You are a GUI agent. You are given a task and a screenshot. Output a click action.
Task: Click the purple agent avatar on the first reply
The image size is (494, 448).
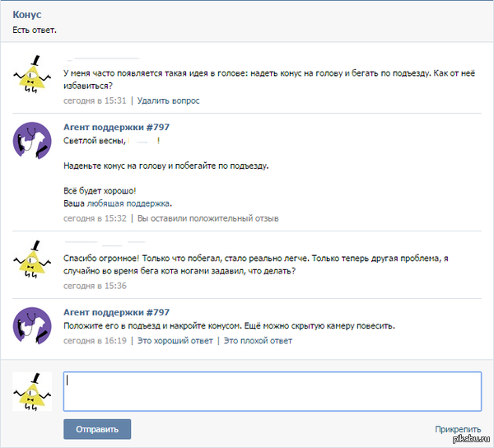pyautogui.click(x=33, y=142)
